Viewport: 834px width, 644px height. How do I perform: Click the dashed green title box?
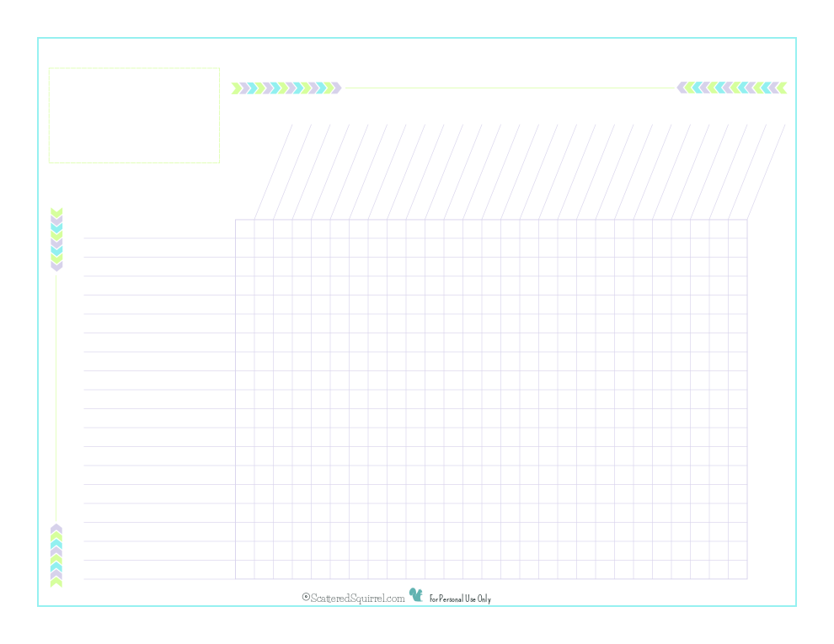pyautogui.click(x=134, y=115)
